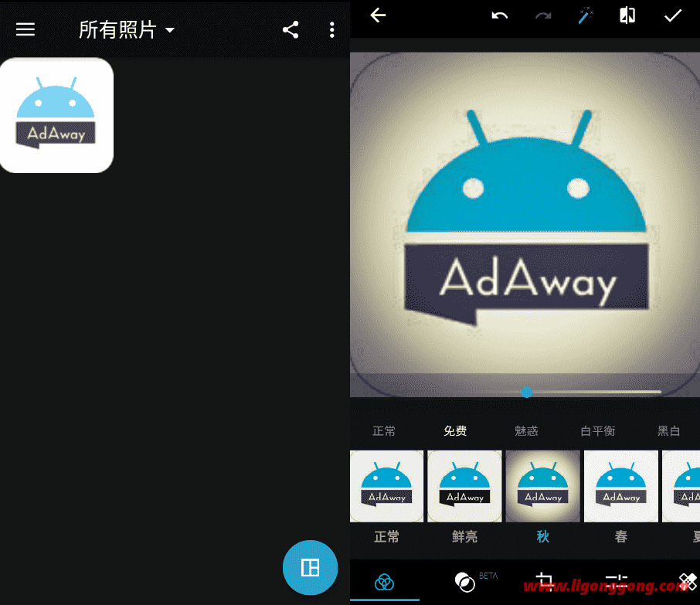
Task: Select the 秋 filter thumbnail
Action: click(543, 486)
